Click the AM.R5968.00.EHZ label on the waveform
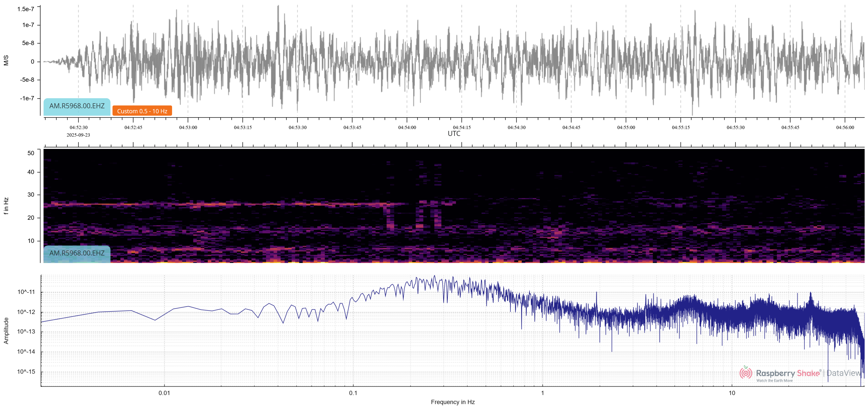Screen dimensions: 868x409 77,106
